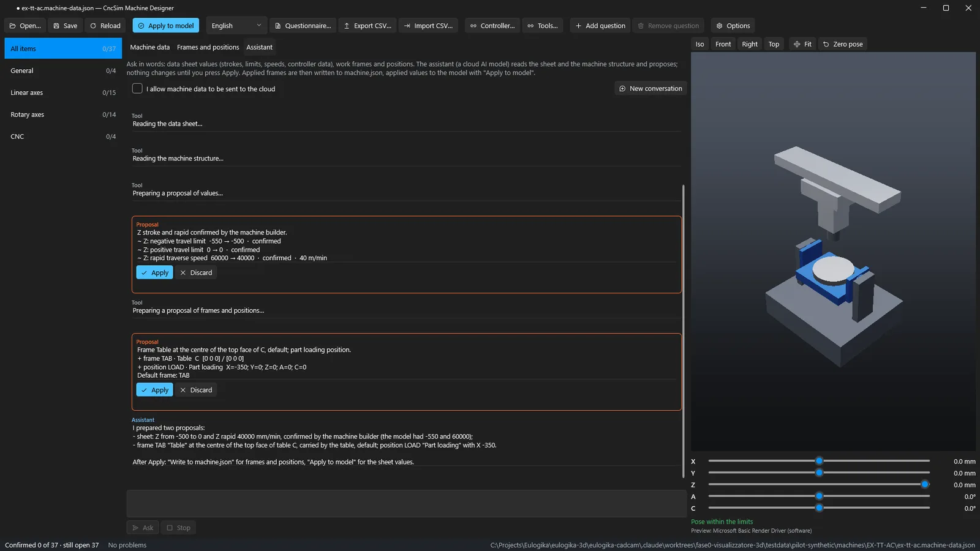Open a machine file with Open button
Image resolution: width=980 pixels, height=551 pixels.
tap(25, 26)
